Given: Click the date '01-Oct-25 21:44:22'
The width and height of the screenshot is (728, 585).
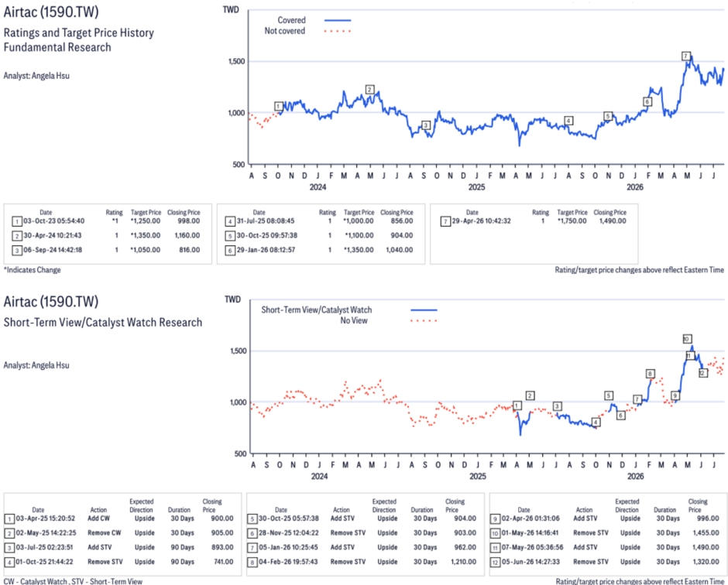Looking at the screenshot, I should (x=45, y=561).
